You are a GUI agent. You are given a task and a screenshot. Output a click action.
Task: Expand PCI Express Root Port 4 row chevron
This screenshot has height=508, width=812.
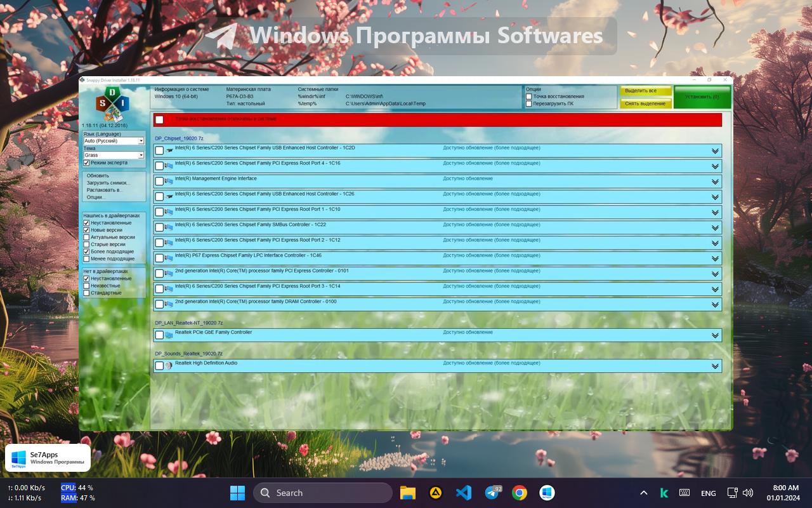(x=715, y=166)
